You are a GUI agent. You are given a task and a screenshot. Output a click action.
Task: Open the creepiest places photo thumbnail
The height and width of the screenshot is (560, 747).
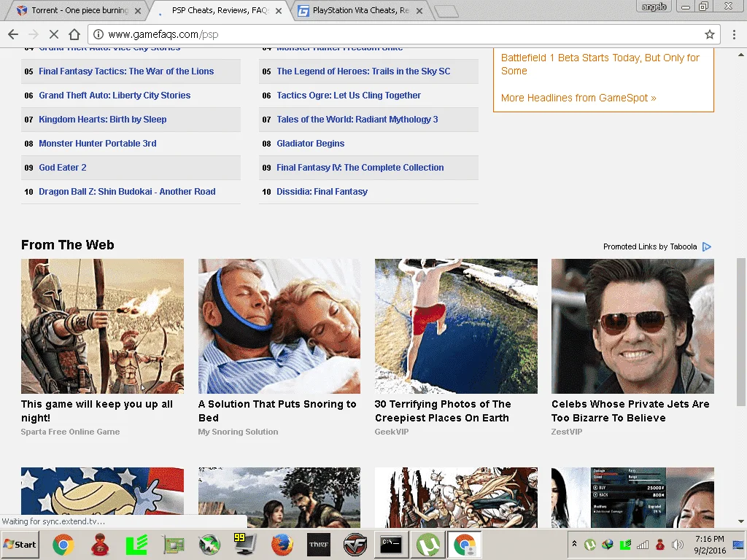(456, 326)
